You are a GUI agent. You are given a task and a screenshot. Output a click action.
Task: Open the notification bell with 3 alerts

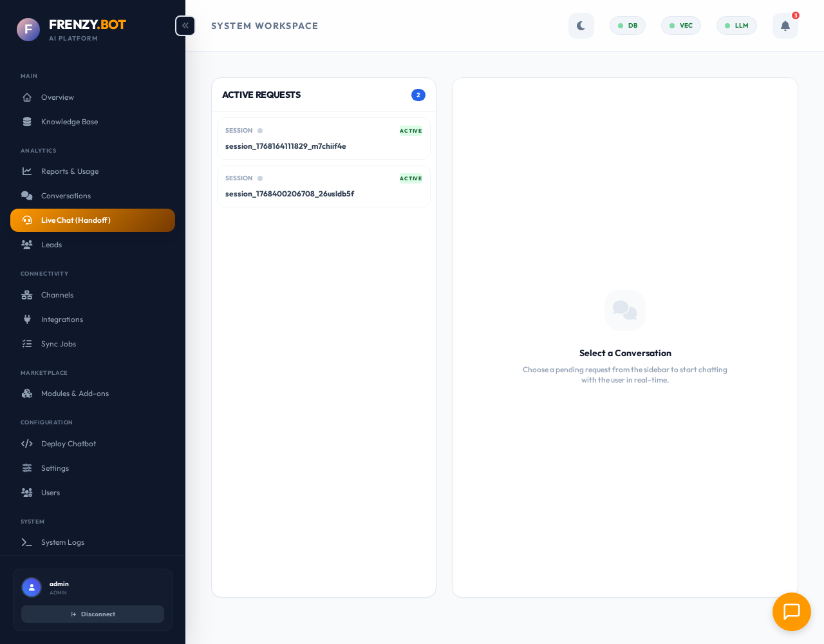(x=785, y=26)
